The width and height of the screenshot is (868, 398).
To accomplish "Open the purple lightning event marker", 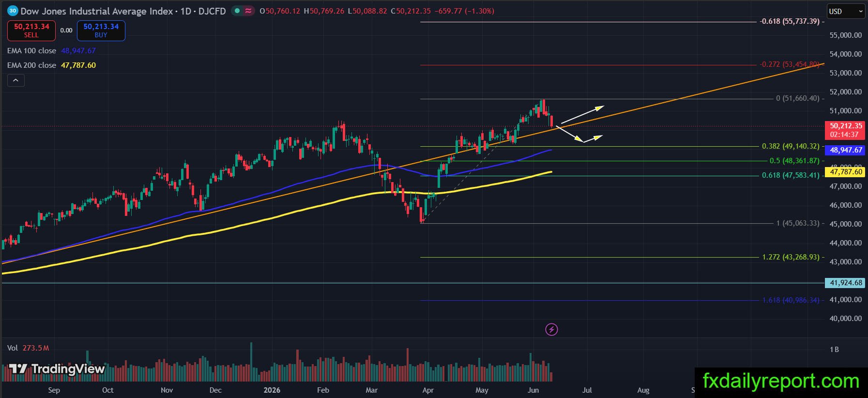I will tap(551, 330).
